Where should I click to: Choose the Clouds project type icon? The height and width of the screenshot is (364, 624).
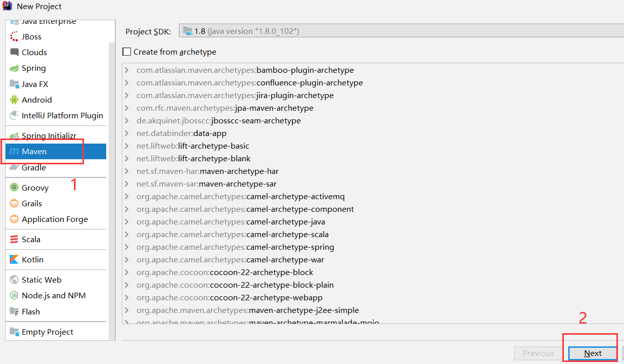14,53
